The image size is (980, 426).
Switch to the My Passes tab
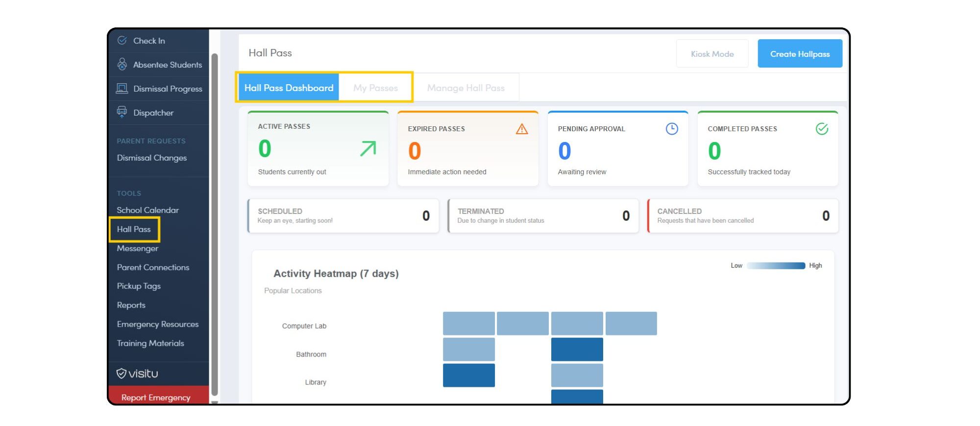click(x=375, y=88)
